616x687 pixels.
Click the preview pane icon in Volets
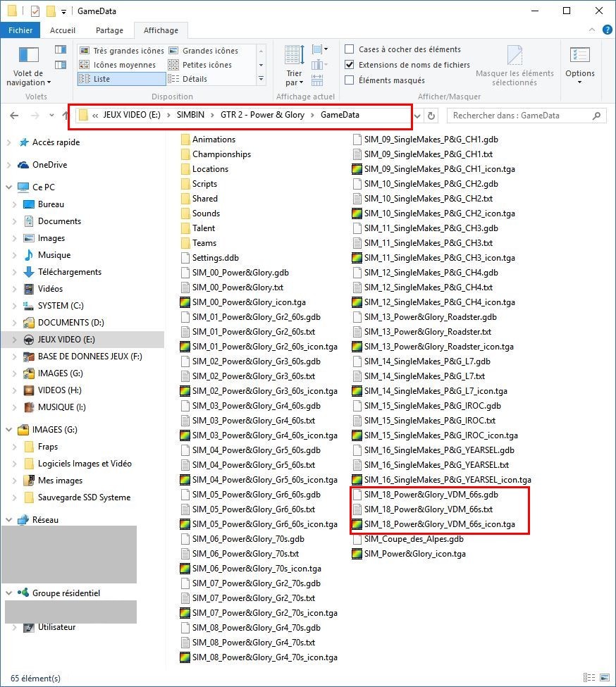(x=61, y=49)
